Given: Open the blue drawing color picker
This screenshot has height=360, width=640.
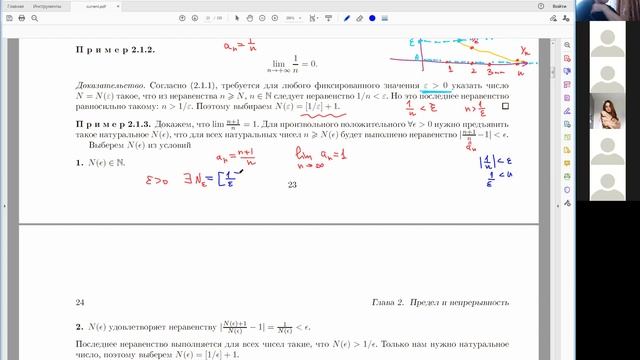Looking at the screenshot, I should [x=372, y=18].
